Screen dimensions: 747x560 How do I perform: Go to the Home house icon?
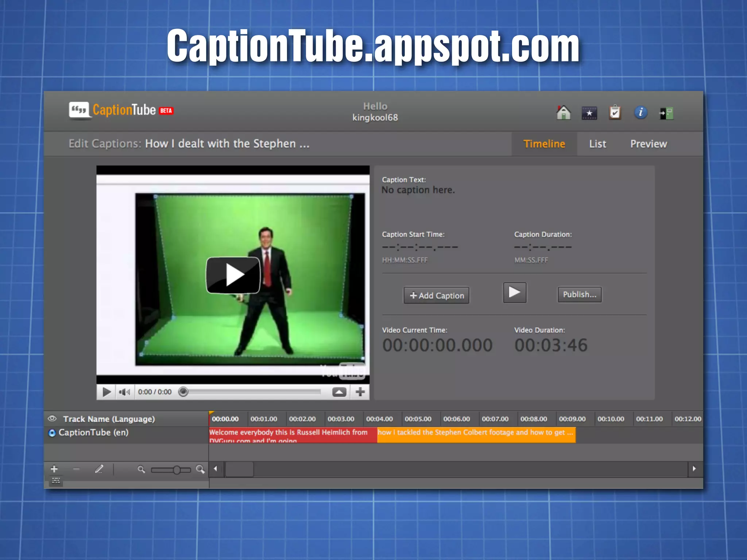point(564,113)
